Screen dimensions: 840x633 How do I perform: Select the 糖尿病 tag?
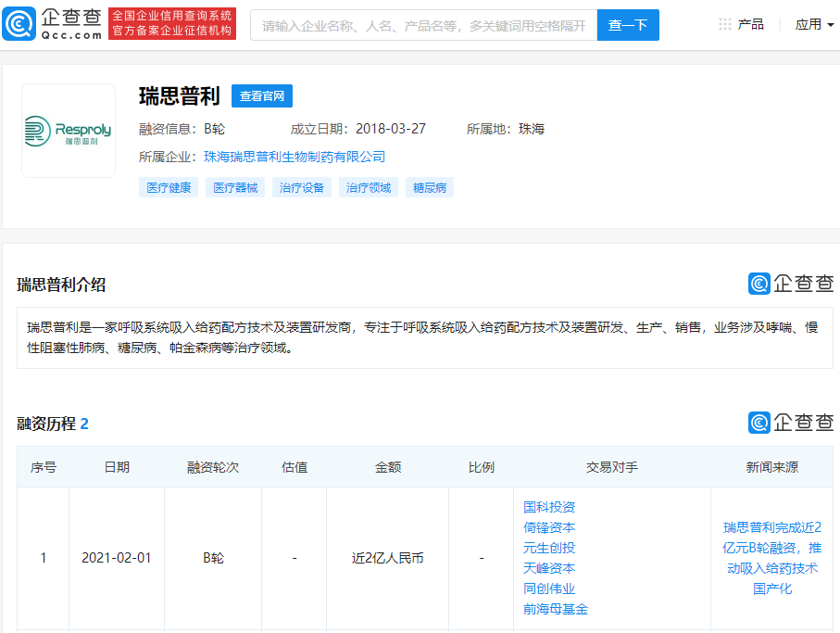[x=430, y=187]
